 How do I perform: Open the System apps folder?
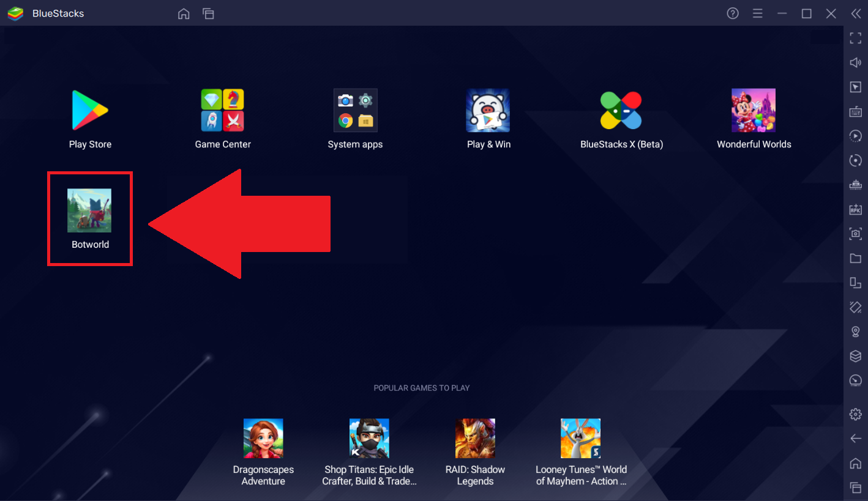click(355, 110)
